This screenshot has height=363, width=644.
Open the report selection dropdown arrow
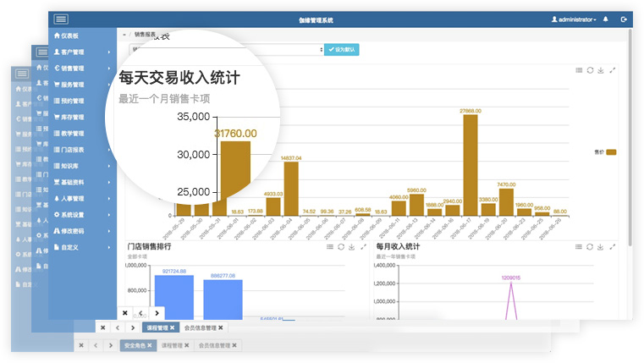(x=319, y=50)
